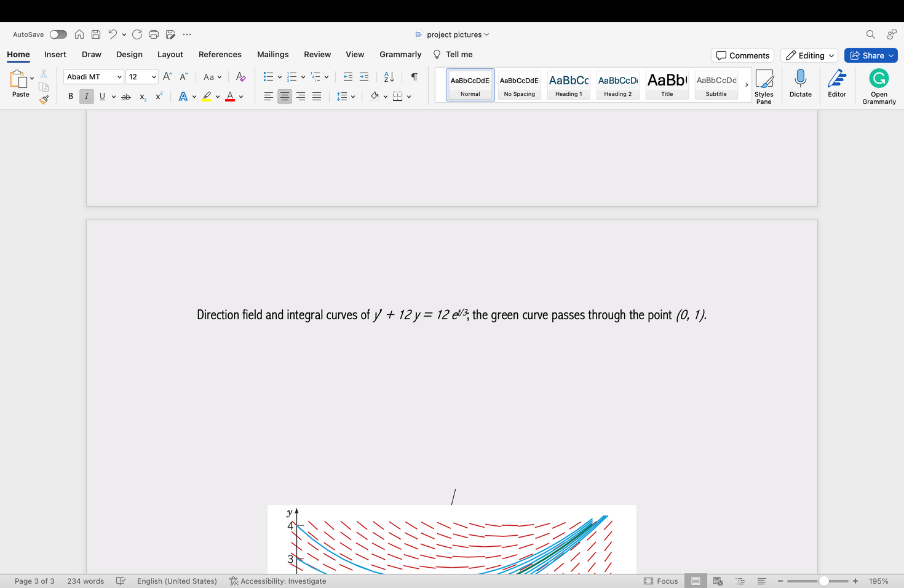Show paragraph marks with pilcrow icon
904x588 pixels.
pos(414,77)
